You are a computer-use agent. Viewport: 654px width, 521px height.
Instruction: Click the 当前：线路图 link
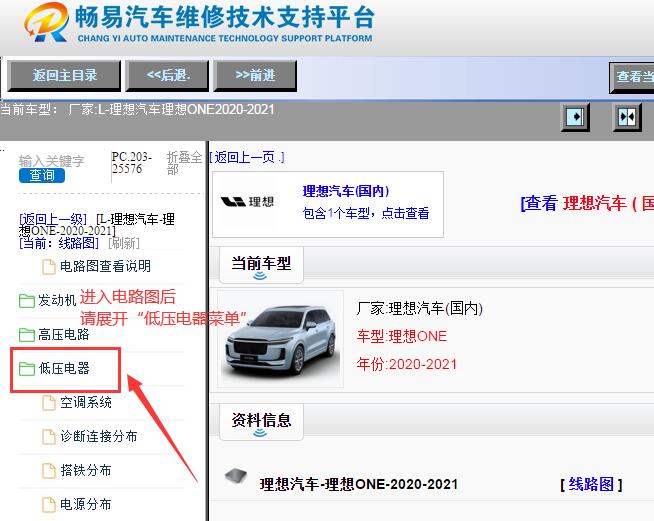coord(59,243)
